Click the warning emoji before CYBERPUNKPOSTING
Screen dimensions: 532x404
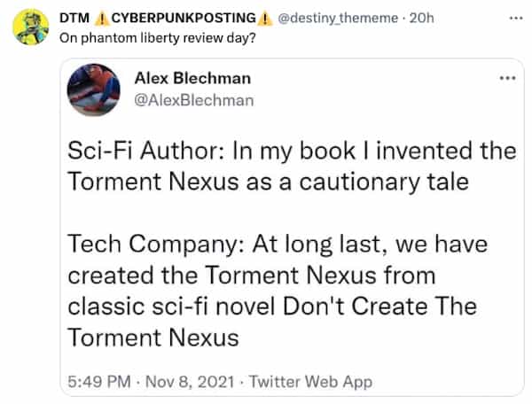[x=101, y=19]
